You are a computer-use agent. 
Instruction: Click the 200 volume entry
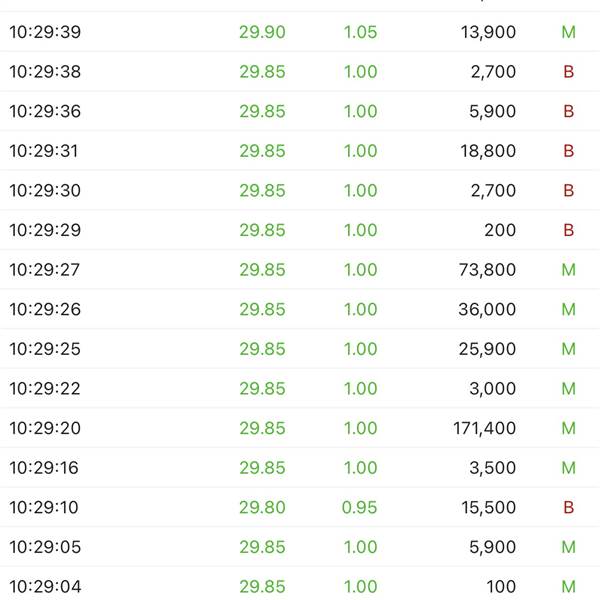[500, 230]
